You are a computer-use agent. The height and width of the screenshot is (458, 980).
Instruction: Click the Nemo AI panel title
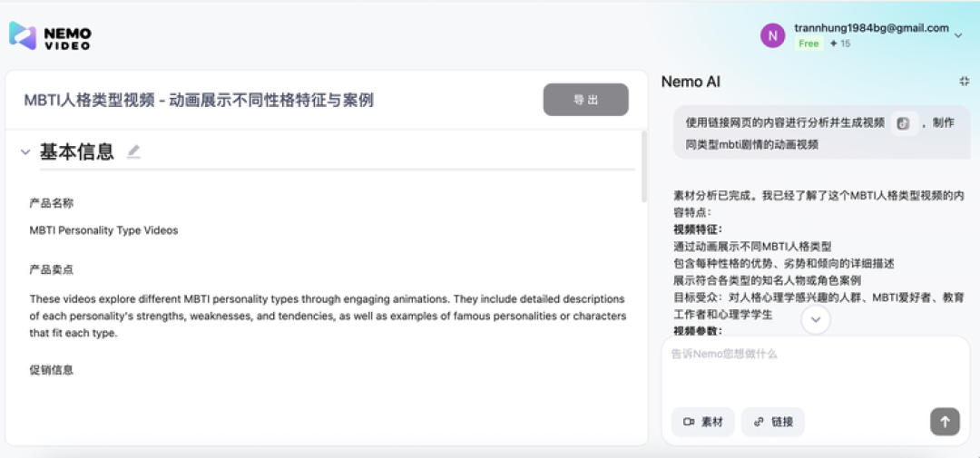point(691,82)
